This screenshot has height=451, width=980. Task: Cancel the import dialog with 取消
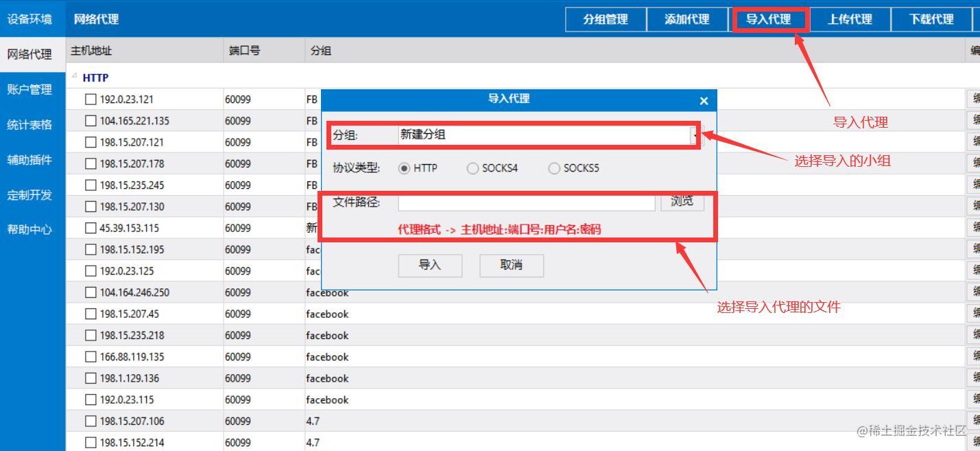coord(512,266)
